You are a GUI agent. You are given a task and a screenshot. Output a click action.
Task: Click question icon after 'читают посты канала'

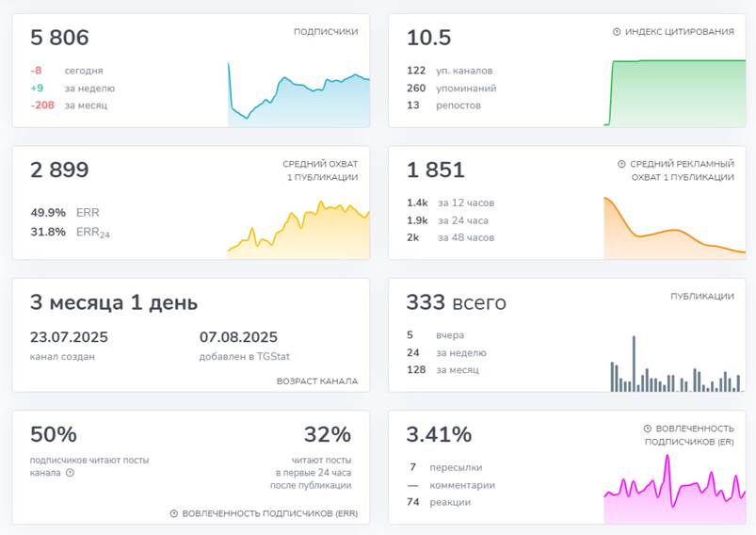71,473
